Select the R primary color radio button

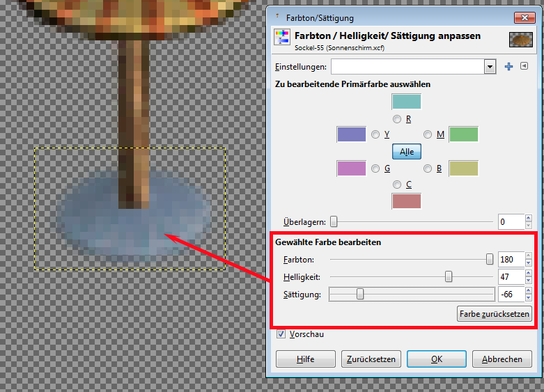[x=397, y=119]
